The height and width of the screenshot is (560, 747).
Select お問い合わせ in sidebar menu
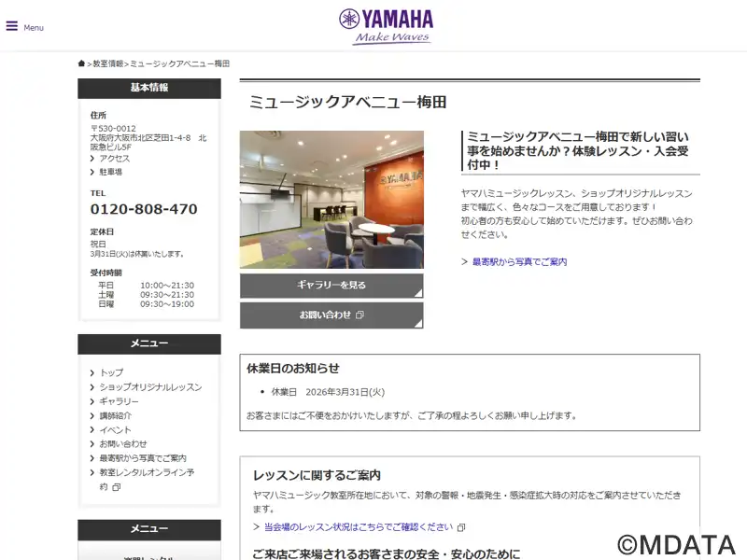[x=123, y=444]
